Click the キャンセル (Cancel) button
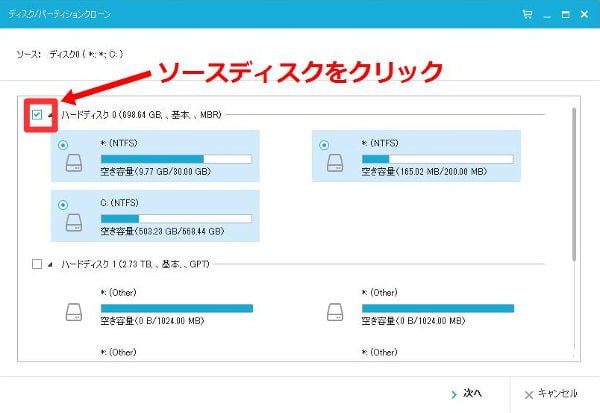 (x=550, y=392)
